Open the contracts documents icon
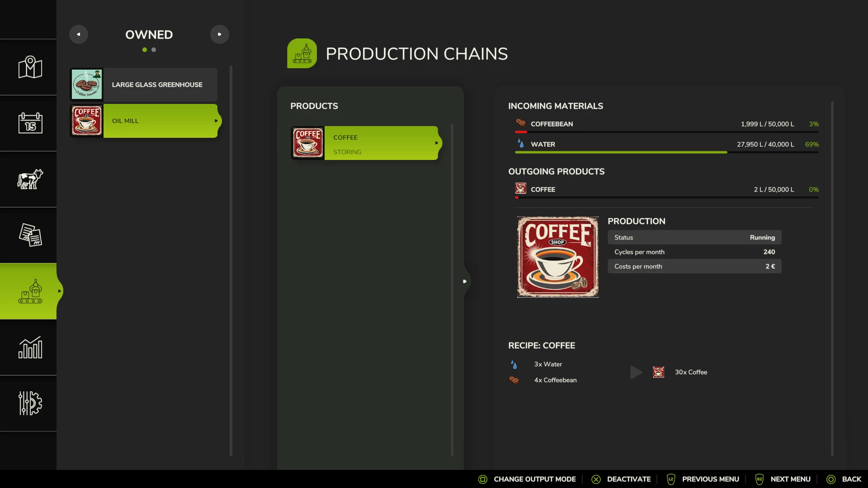This screenshot has height=488, width=868. (x=30, y=235)
